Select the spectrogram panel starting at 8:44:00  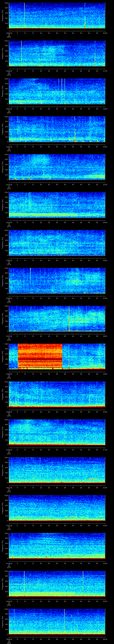point(57,584)
